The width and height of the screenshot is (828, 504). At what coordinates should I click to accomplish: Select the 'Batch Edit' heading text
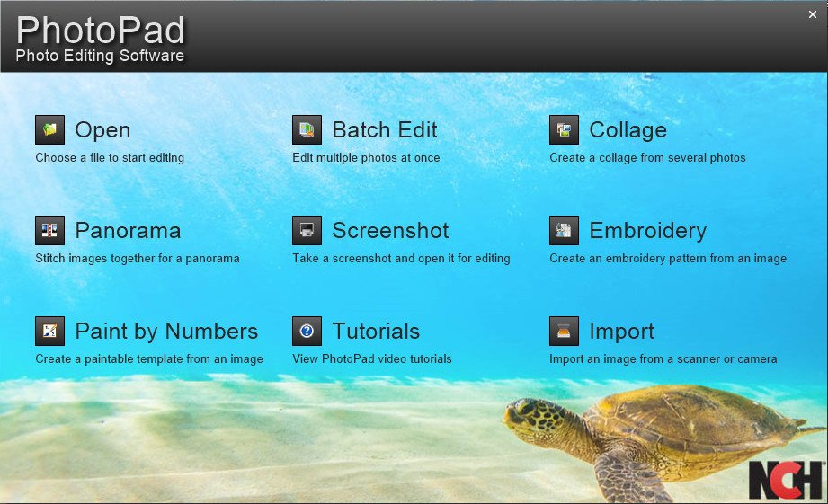385,130
